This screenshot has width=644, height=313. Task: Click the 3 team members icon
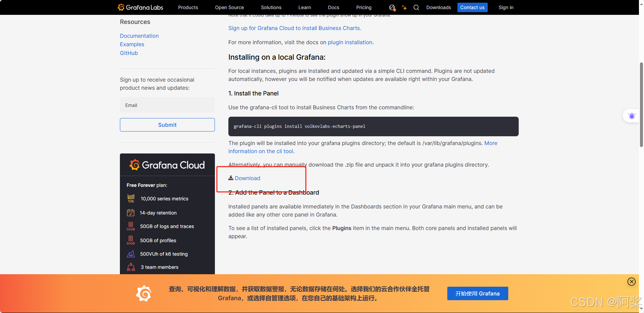point(131,267)
